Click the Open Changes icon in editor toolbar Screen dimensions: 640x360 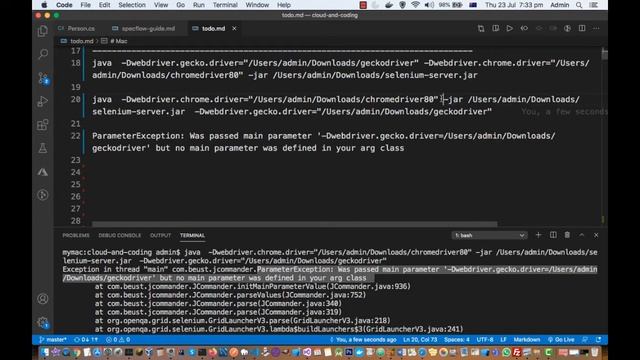[481, 29]
